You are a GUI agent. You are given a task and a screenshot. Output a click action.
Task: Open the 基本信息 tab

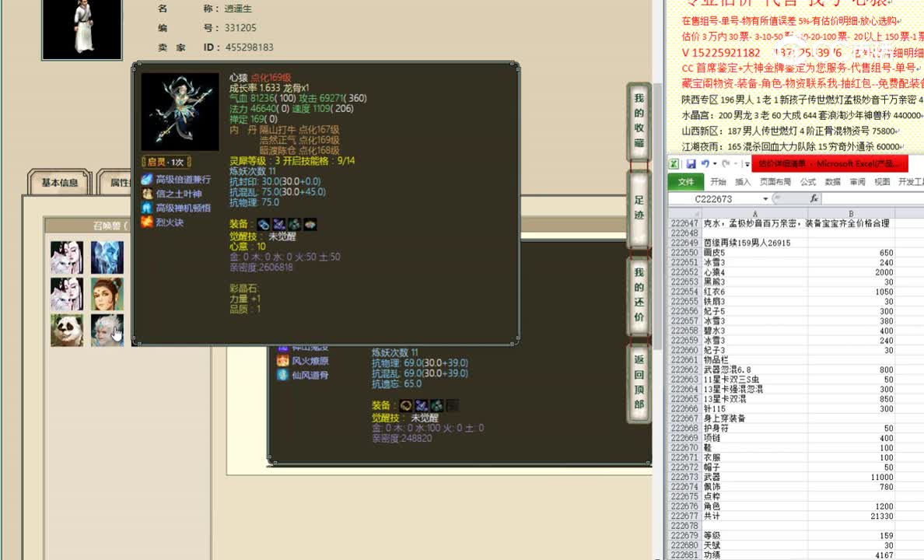tap(59, 182)
